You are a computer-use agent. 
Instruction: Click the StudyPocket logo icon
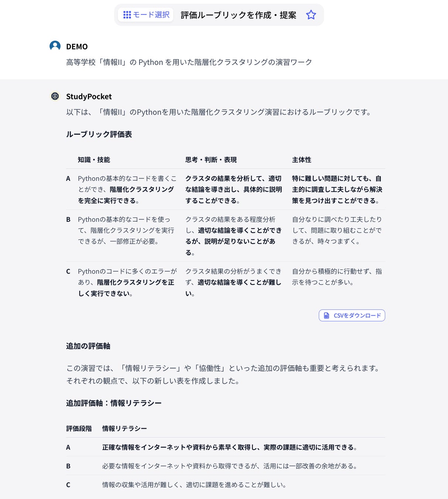[55, 96]
